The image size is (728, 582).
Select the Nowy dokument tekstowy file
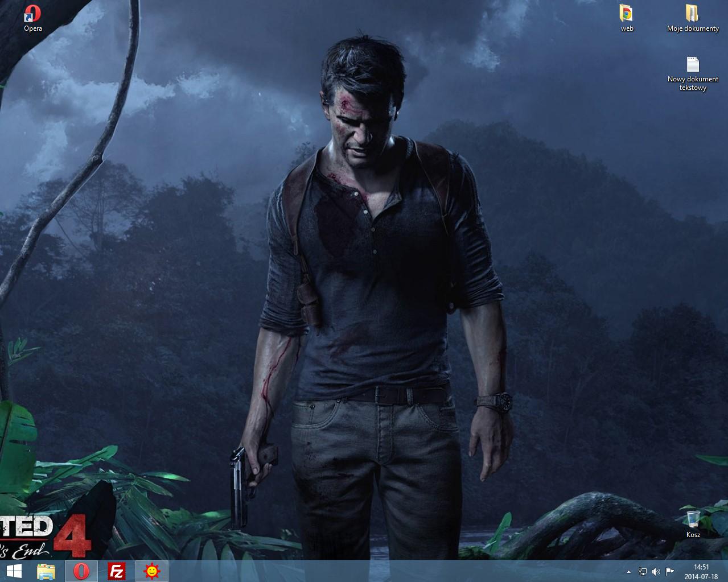click(693, 73)
